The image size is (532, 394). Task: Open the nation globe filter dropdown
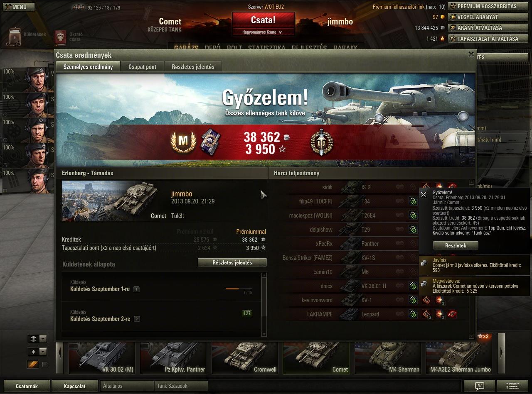coord(37,339)
